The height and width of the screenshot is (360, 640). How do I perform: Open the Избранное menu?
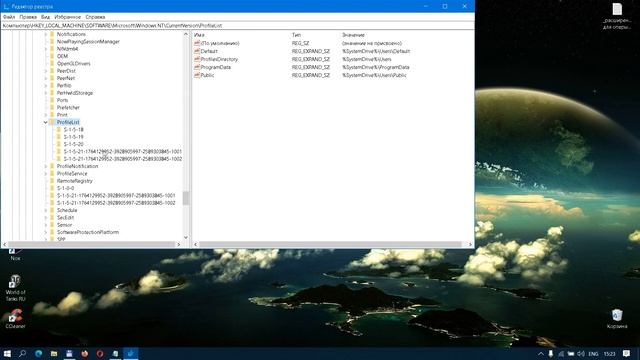(67, 17)
